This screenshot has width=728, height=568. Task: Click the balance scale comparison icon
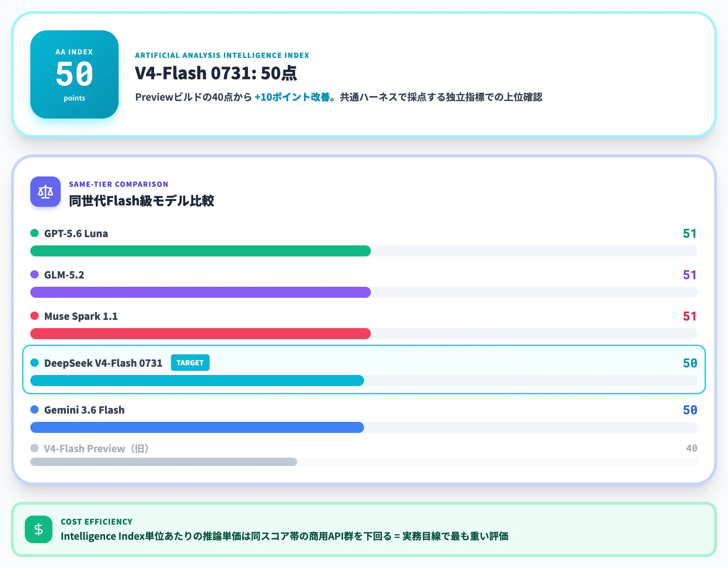point(45,192)
